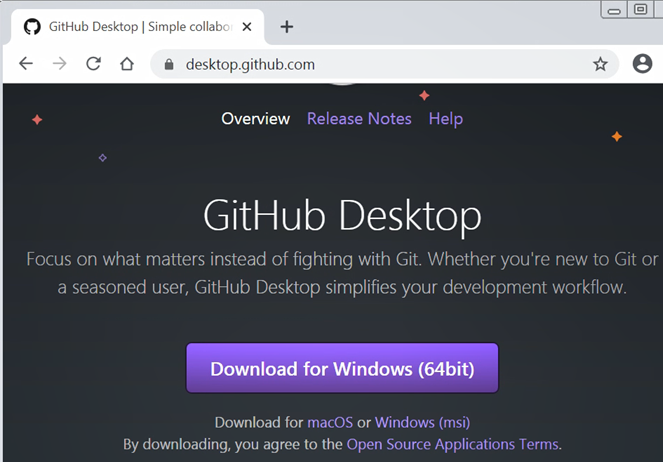Open a new tab with the plus icon
The image size is (663, 462).
tap(287, 27)
